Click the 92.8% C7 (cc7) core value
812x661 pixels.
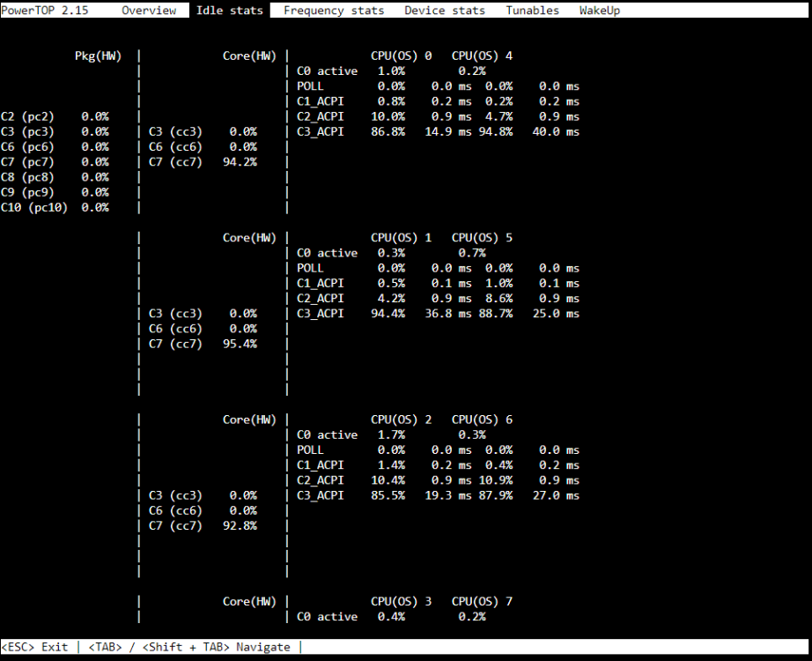point(240,525)
